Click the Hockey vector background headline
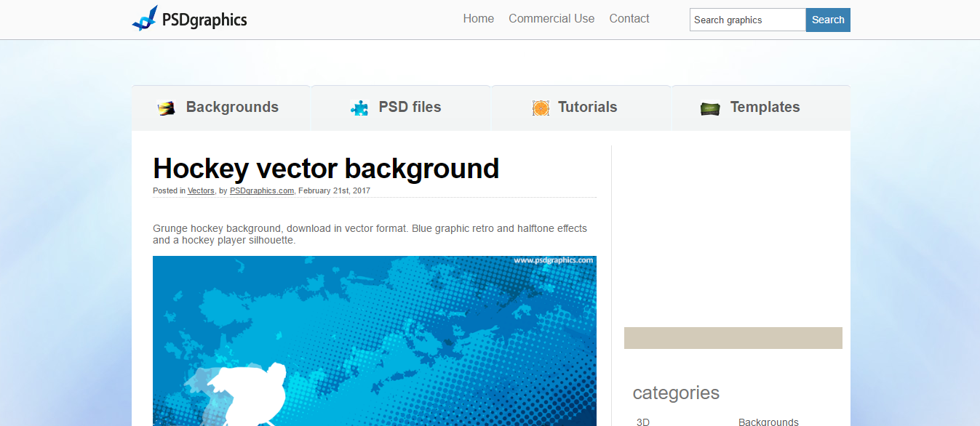980x426 pixels. click(326, 168)
